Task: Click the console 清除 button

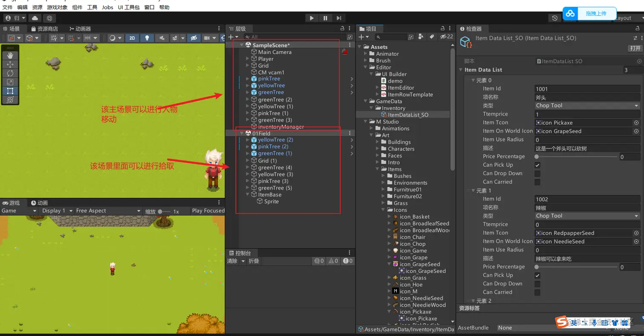Action: [x=232, y=261]
